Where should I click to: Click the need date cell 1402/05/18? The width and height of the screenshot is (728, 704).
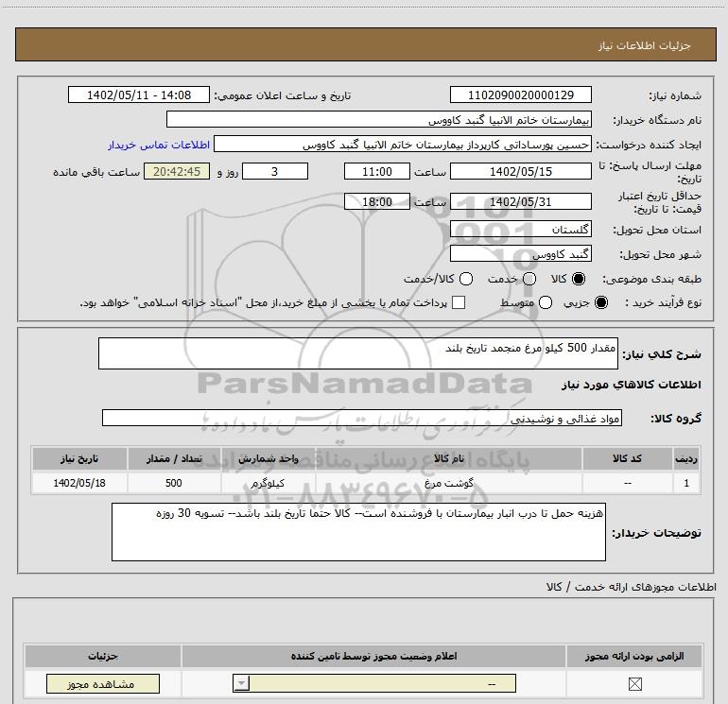pyautogui.click(x=79, y=483)
